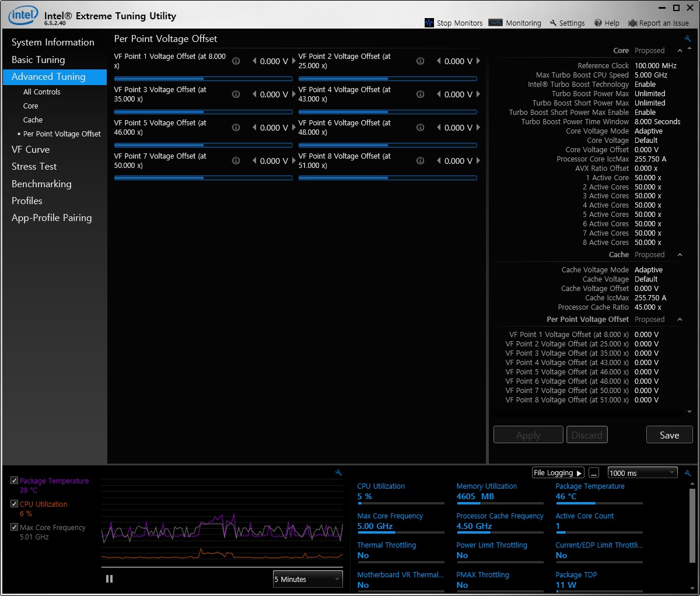Click VF Point 4 voltage offset slider
Screen dimensions: 700x596
pos(387,111)
